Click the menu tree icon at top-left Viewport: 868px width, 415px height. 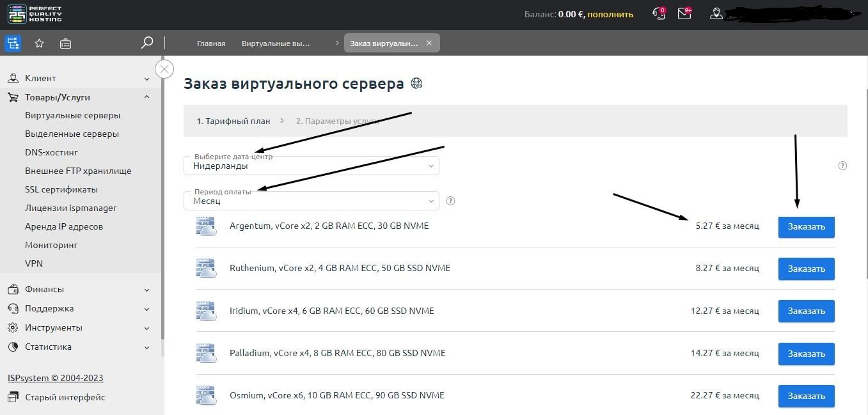[13, 43]
